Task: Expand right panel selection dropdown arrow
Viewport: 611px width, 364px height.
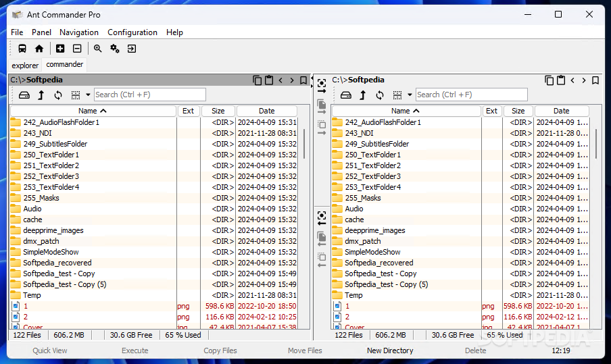Action: point(410,95)
